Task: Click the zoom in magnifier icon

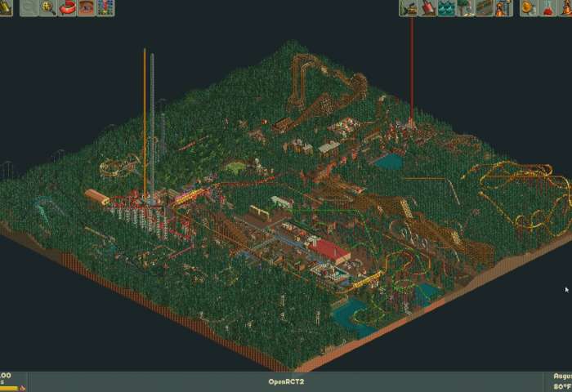Action: click(48, 7)
